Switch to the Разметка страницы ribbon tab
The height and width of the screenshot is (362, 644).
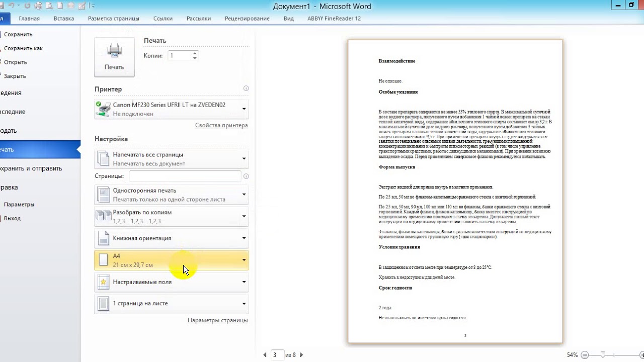tap(114, 19)
